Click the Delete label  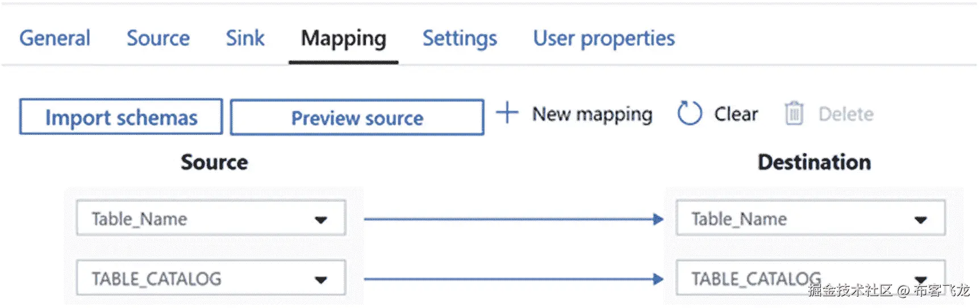pyautogui.click(x=846, y=114)
